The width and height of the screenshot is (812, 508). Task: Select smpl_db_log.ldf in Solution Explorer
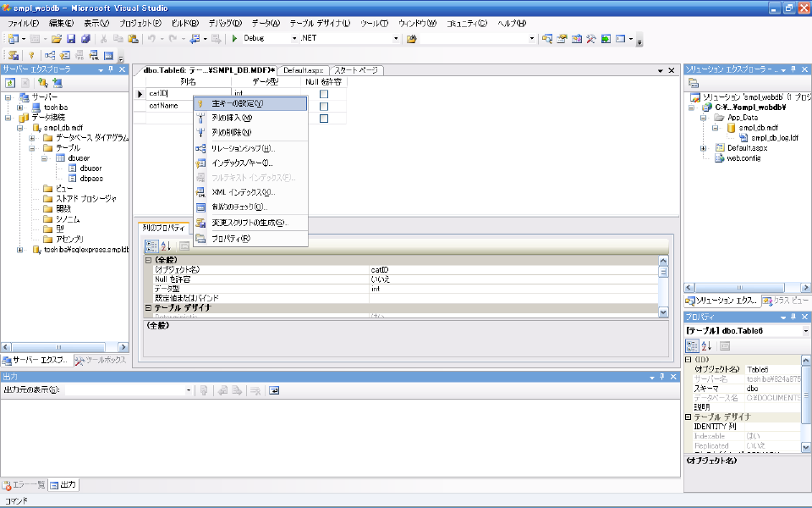coord(775,138)
